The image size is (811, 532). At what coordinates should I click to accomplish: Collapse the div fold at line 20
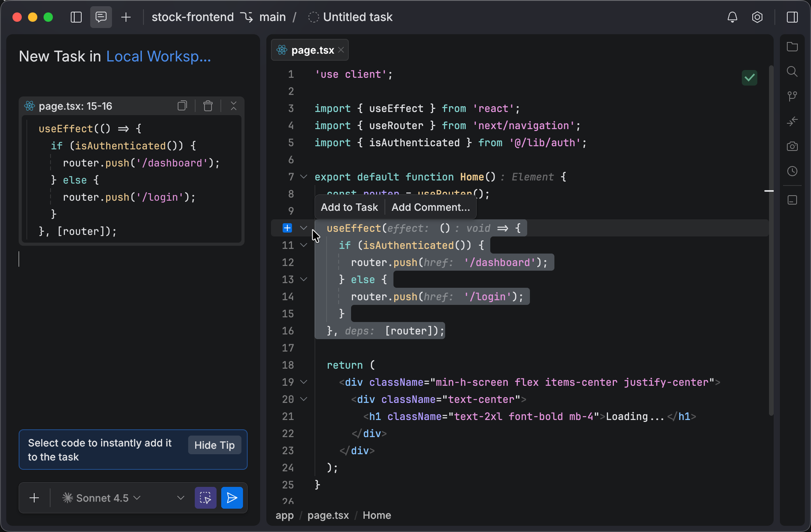click(304, 399)
